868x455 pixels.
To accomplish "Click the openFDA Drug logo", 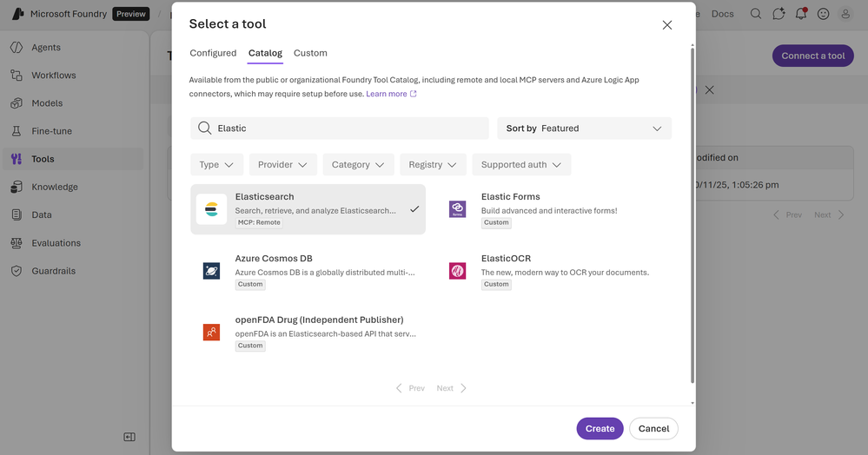I will pyautogui.click(x=211, y=332).
